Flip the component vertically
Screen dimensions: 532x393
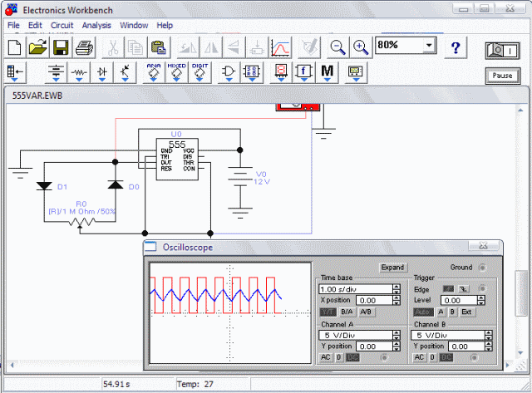pos(234,47)
